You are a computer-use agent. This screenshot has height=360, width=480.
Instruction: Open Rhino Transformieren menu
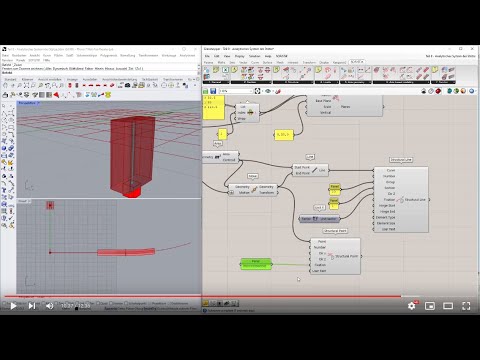coord(148,55)
